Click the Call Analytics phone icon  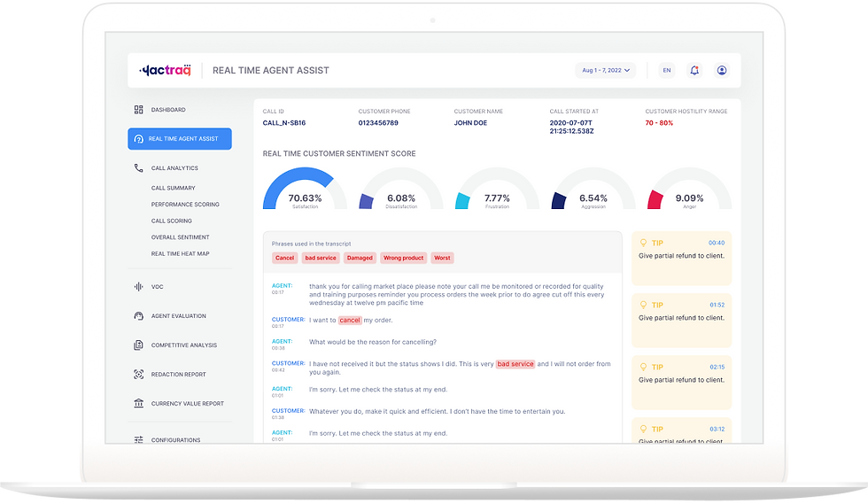[x=138, y=167]
